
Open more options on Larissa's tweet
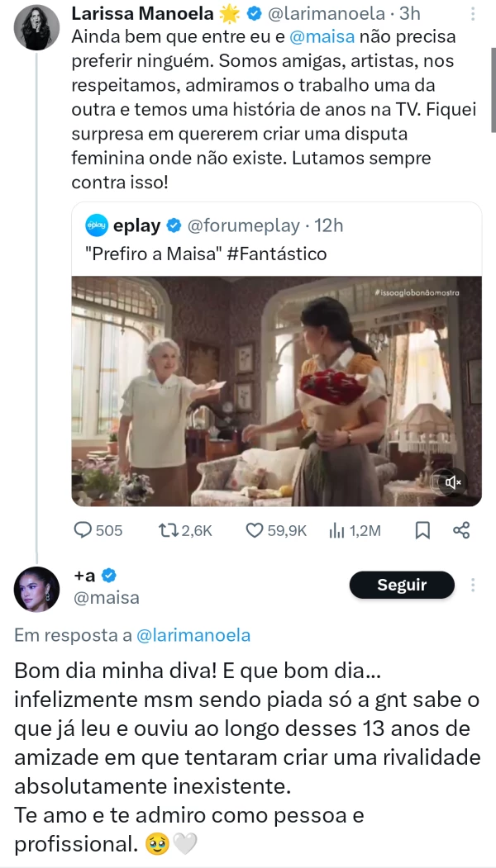click(472, 14)
